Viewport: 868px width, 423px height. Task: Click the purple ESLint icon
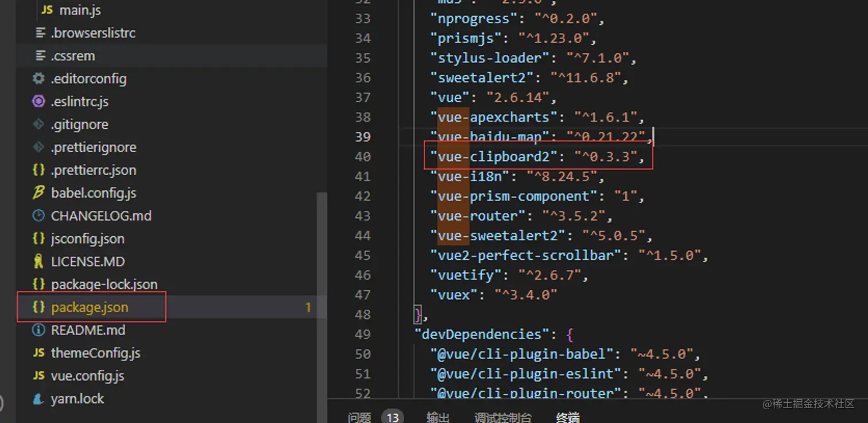click(38, 102)
